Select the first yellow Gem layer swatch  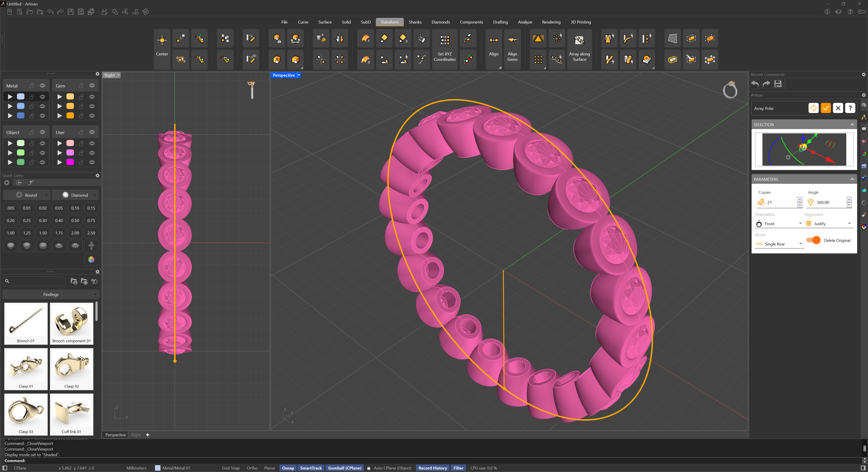coord(70,97)
